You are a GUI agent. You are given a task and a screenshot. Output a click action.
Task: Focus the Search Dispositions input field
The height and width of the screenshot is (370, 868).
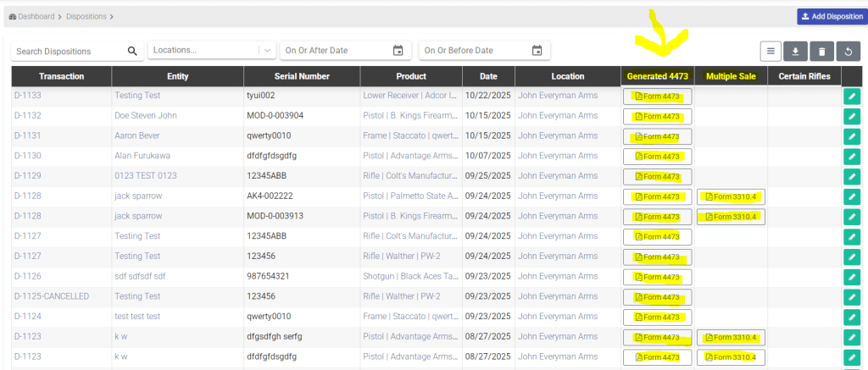(x=70, y=51)
